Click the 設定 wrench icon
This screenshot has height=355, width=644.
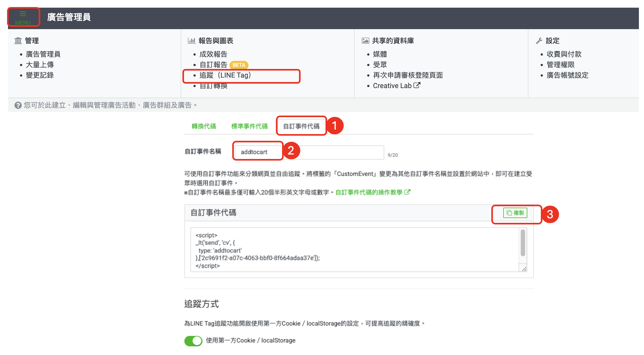point(539,41)
